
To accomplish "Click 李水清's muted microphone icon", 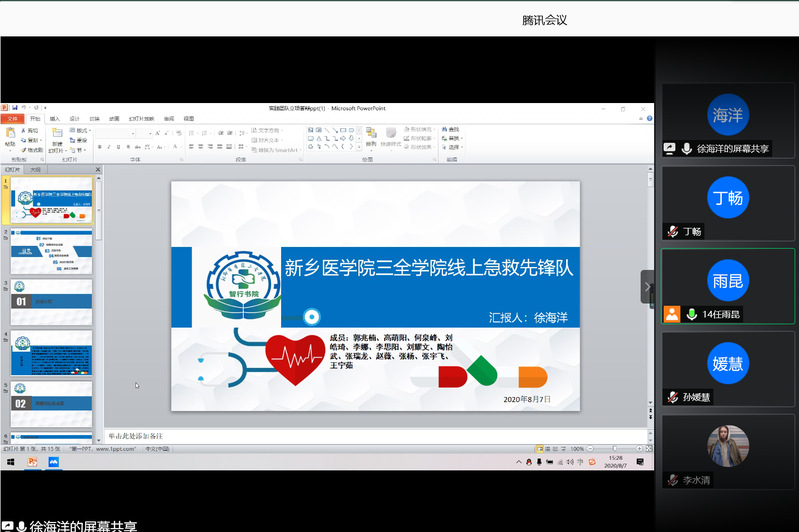I will click(x=672, y=480).
